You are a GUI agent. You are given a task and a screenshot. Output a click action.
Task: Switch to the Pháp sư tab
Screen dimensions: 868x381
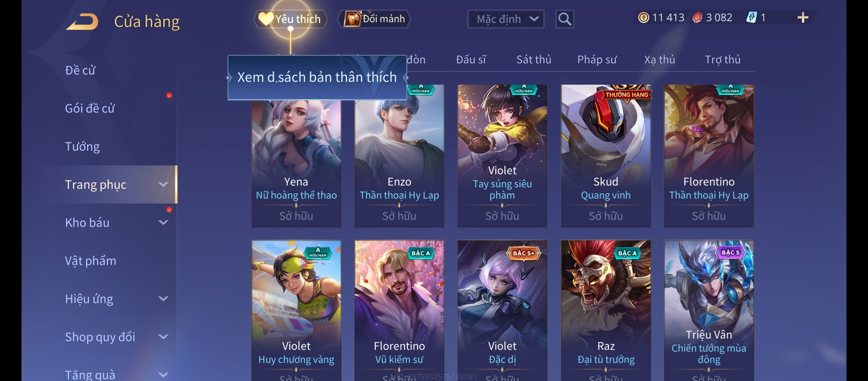(597, 60)
